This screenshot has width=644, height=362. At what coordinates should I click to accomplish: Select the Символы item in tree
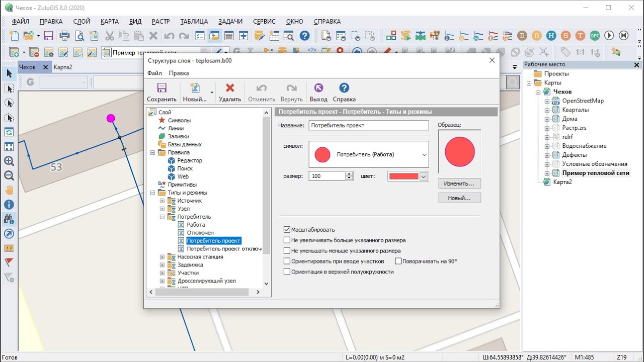(179, 120)
